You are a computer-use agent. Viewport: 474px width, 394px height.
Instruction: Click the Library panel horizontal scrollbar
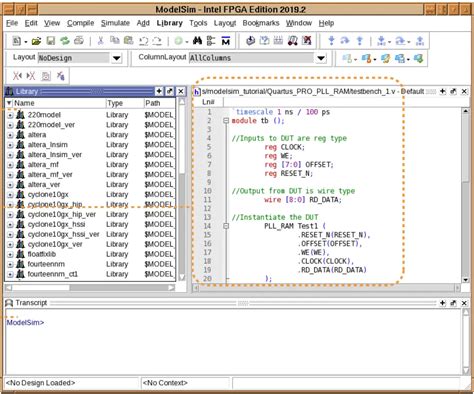[x=90, y=287]
